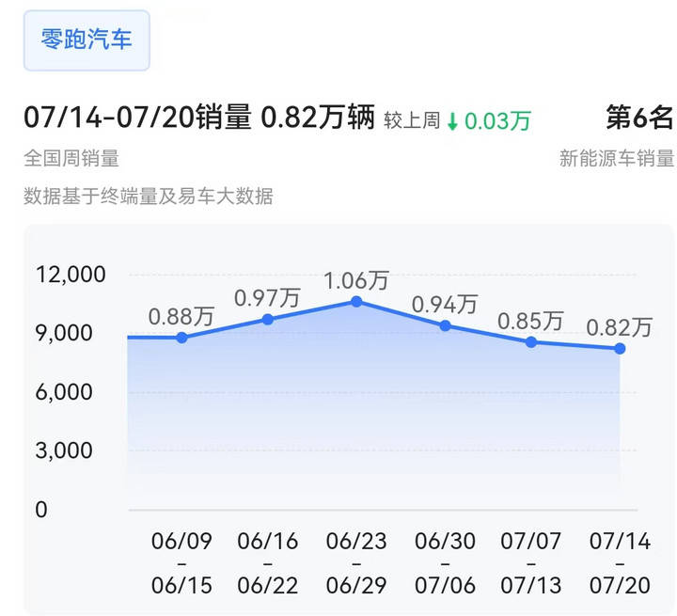The image size is (677, 616).
Task: Click the 12,000 y-axis label
Action: click(70, 275)
